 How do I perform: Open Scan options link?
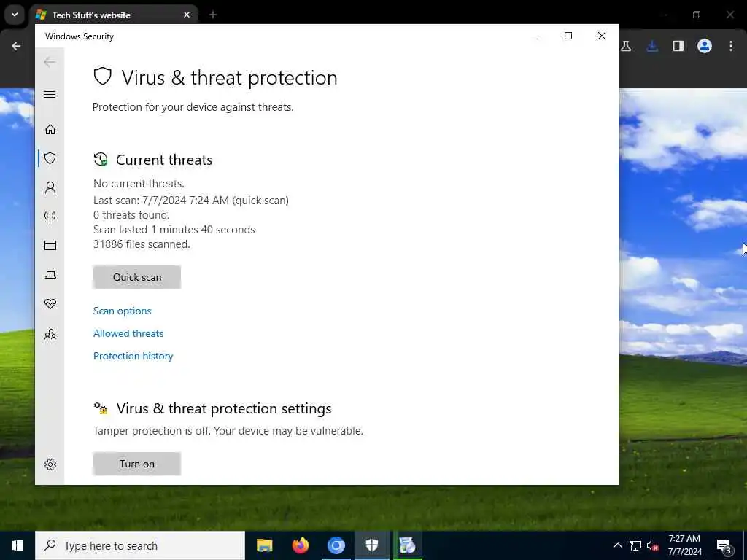(123, 311)
